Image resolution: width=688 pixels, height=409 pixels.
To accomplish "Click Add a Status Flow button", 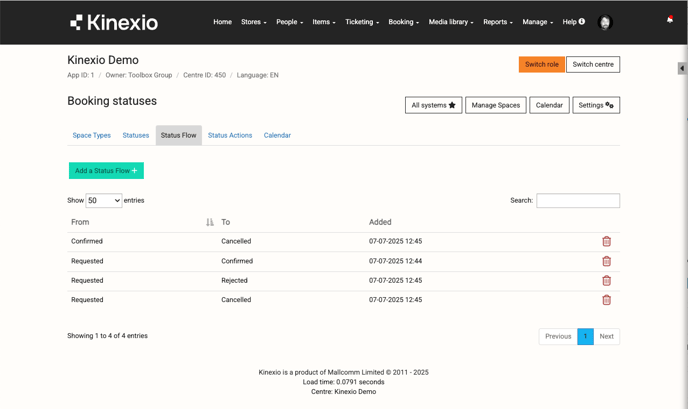I will point(106,171).
